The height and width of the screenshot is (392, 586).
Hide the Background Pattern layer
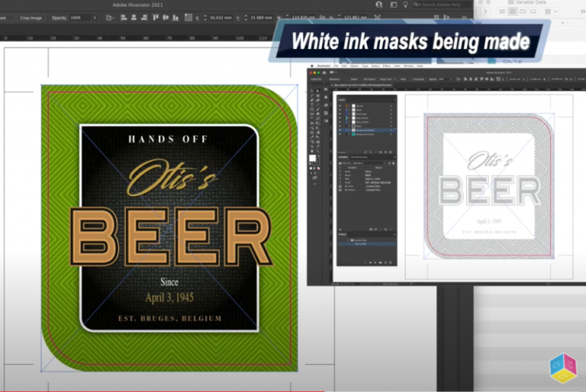pyautogui.click(x=340, y=132)
